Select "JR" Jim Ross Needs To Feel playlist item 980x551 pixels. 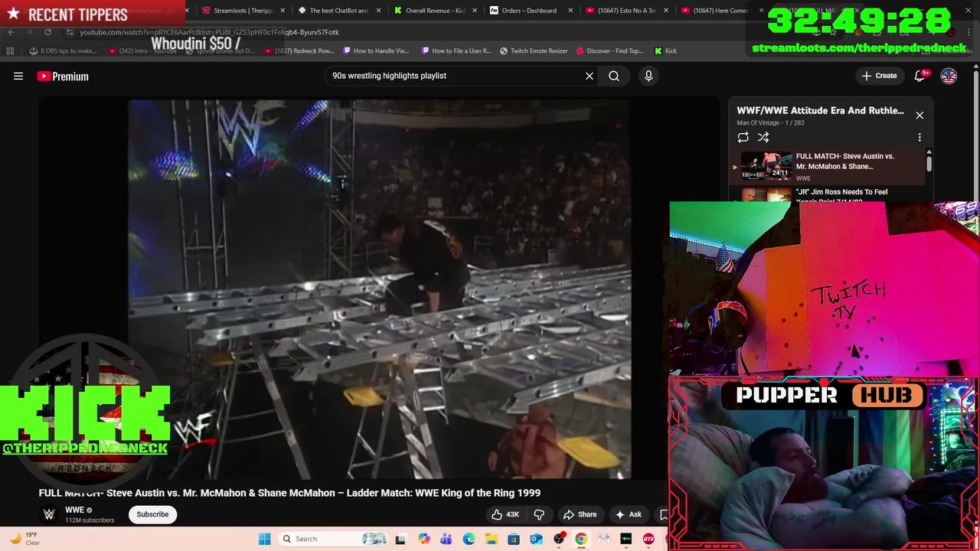pyautogui.click(x=842, y=192)
